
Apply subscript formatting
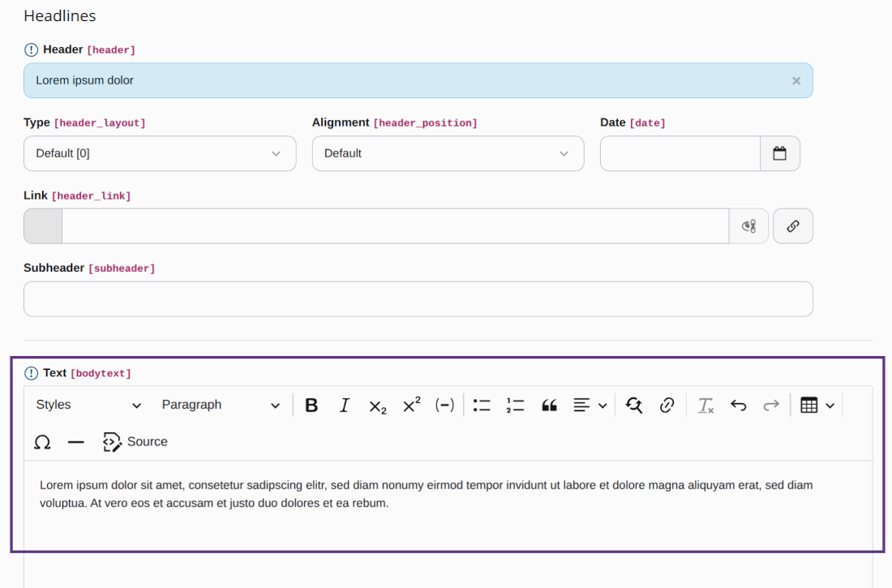(378, 406)
